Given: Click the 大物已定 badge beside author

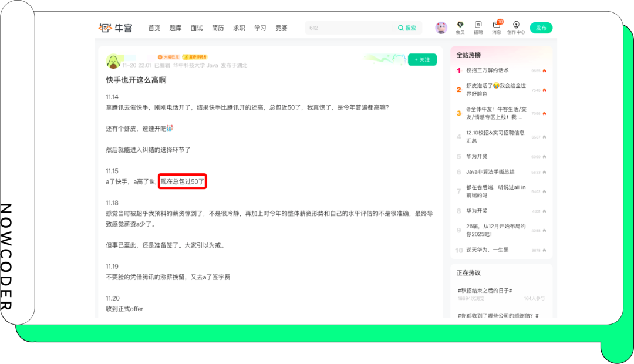Looking at the screenshot, I should (x=168, y=57).
